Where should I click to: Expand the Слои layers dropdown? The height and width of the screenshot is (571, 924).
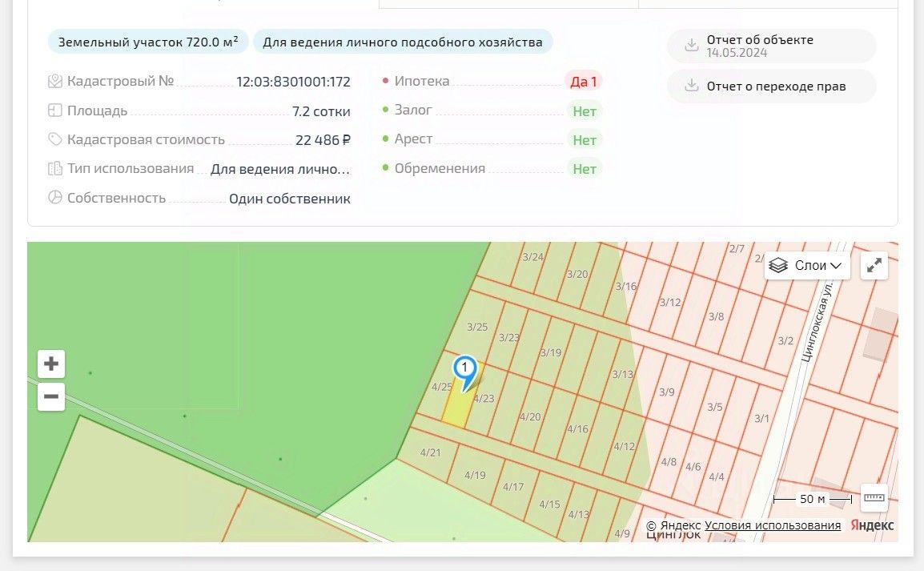807,266
